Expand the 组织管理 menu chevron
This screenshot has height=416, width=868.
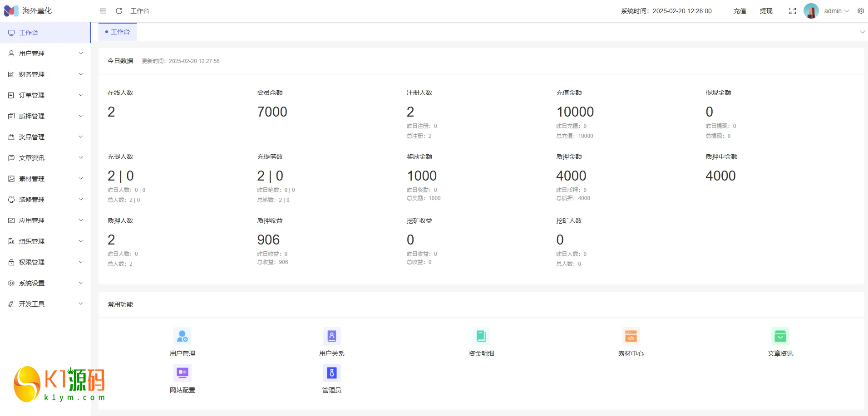(81, 241)
